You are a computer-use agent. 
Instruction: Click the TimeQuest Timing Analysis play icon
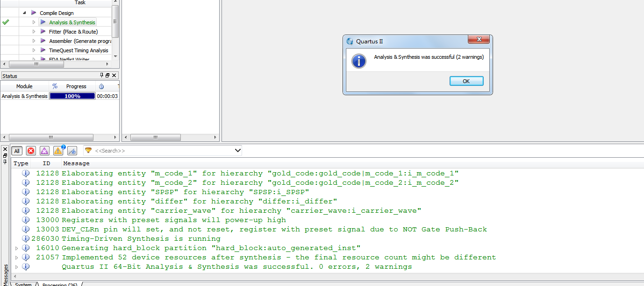click(43, 50)
